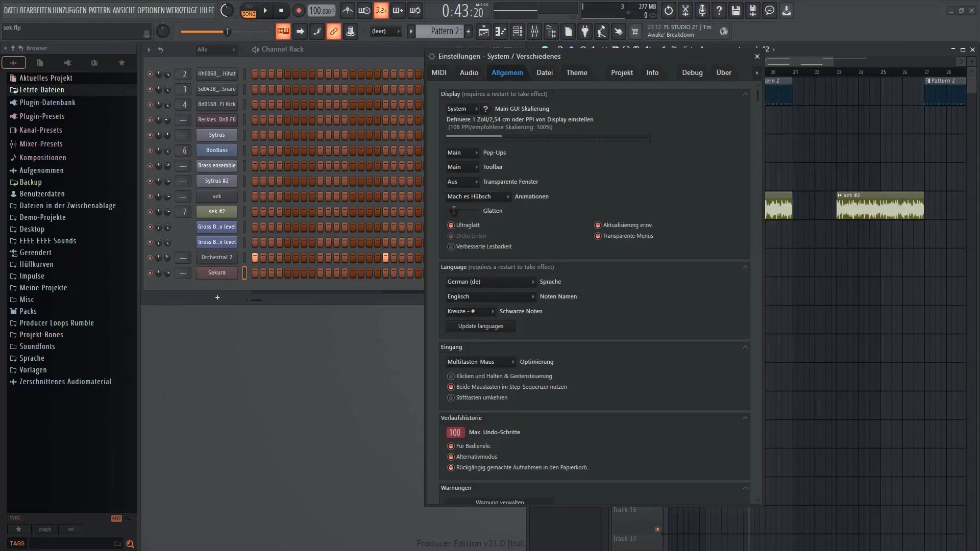The width and height of the screenshot is (980, 551).
Task: Click the sek #2 pattern in channel rack
Action: tap(216, 211)
